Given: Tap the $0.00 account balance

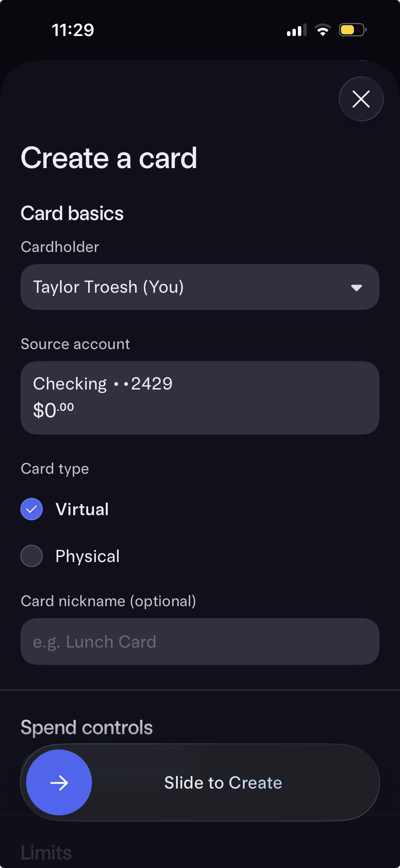Looking at the screenshot, I should [x=53, y=410].
